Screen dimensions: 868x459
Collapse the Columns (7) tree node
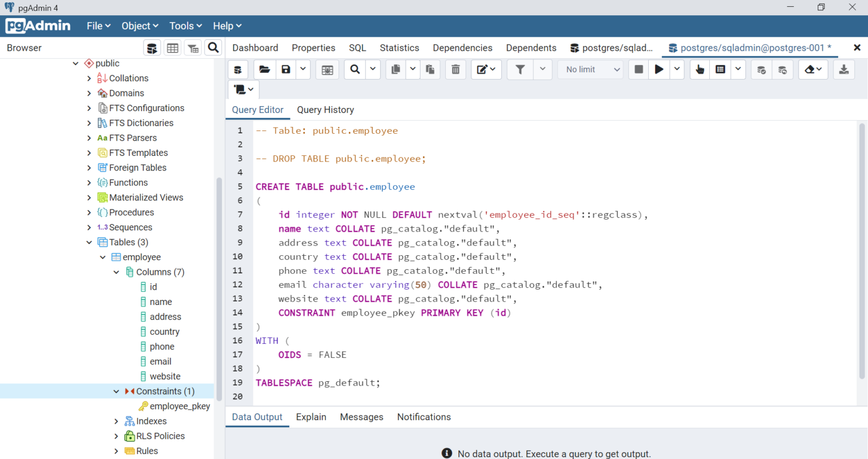tap(116, 272)
